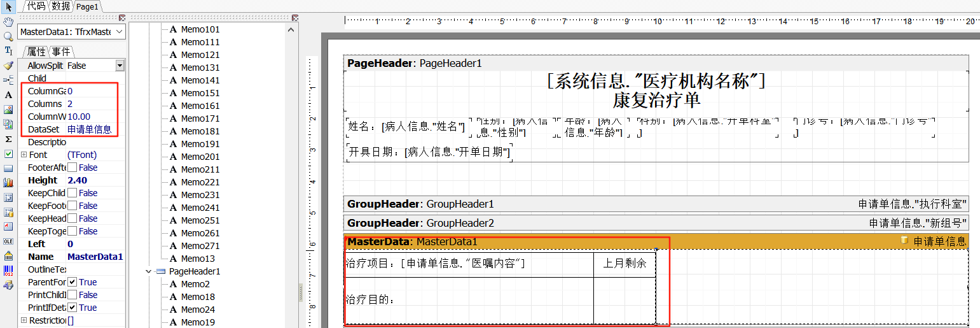Viewport: 980px width, 328px height.
Task: Select the GroupHeader1 band header
Action: coord(656,204)
